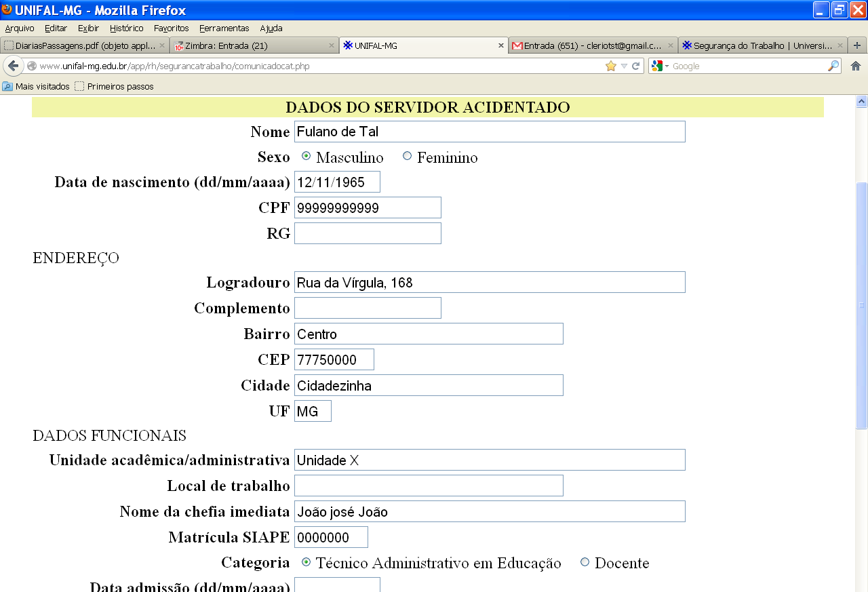Close the DiariasPassagens.pdf tab

(x=162, y=45)
